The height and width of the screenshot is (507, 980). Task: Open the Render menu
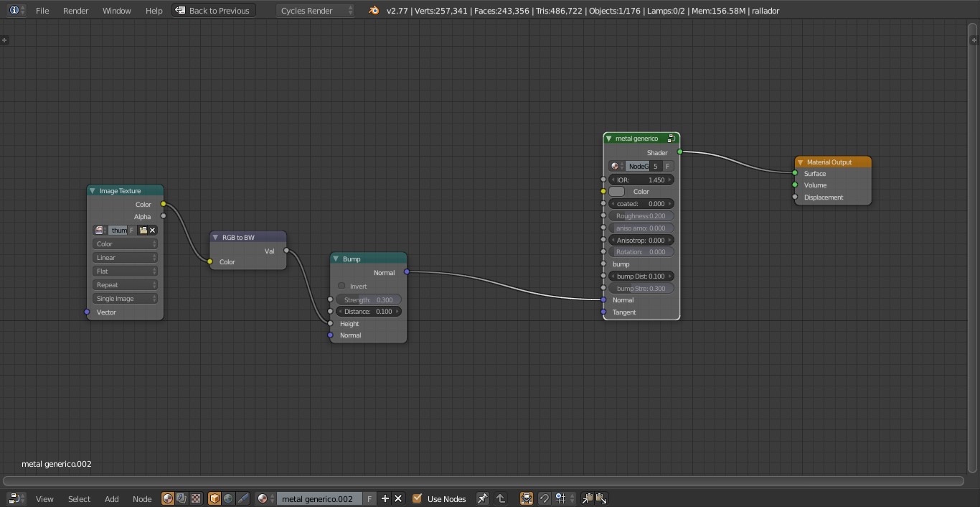click(76, 11)
